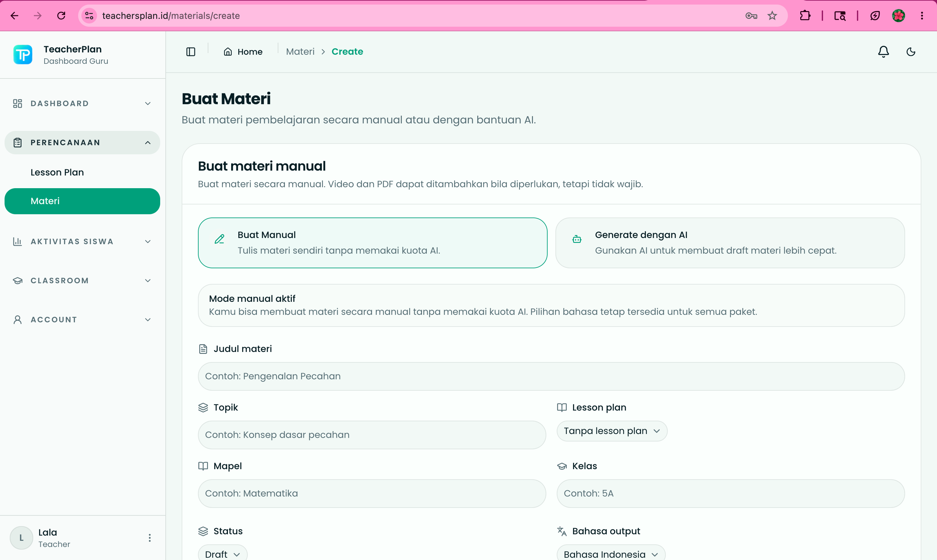The image size is (937, 560).
Task: Click the Judul materi document icon
Action: coord(203,349)
